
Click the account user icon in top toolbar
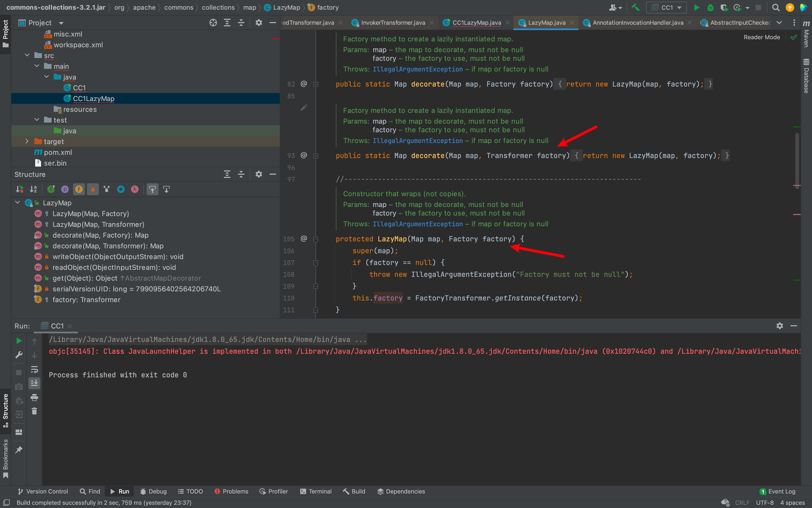point(615,8)
